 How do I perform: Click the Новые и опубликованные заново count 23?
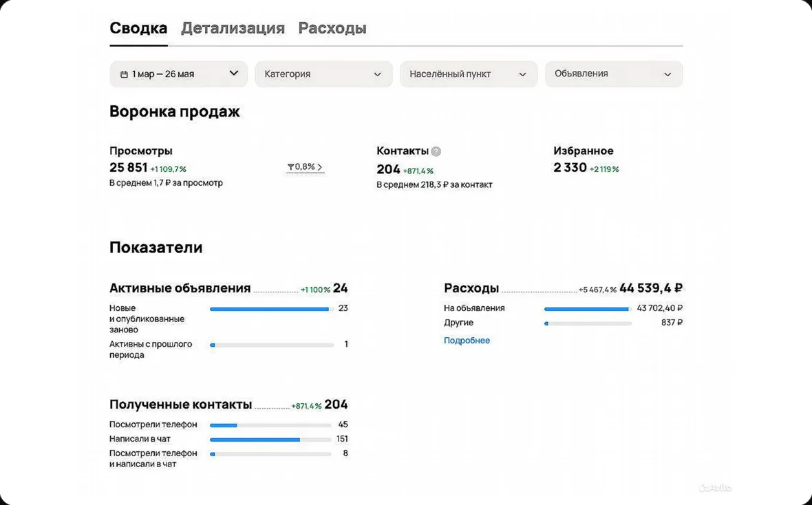pyautogui.click(x=343, y=308)
